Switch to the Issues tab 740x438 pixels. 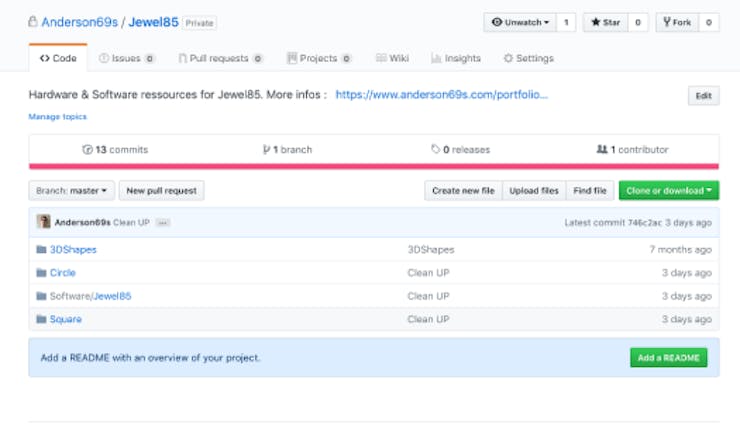(x=126, y=58)
